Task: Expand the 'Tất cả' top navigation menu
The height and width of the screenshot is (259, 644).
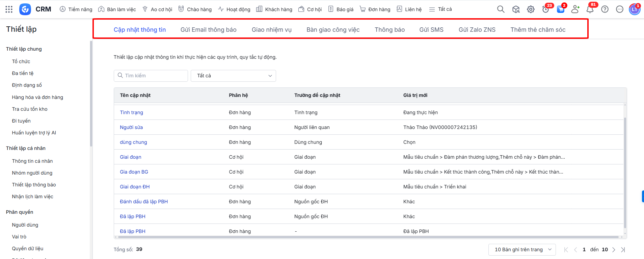Action: point(440,9)
